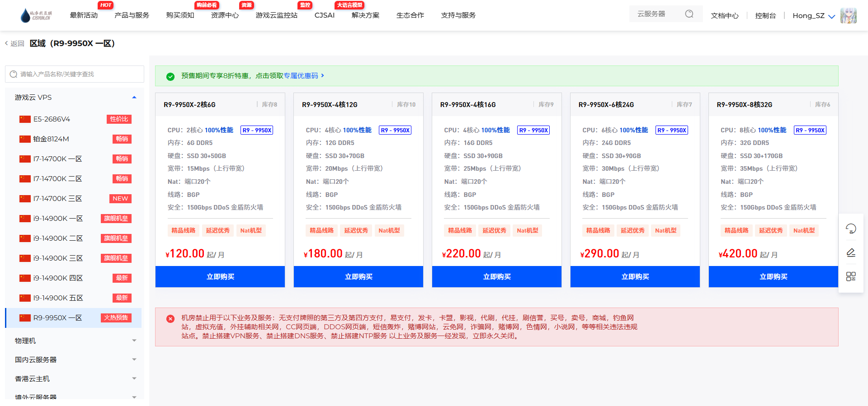
Task: Click Nat机型 tag on the 8核32G card
Action: pyautogui.click(x=804, y=231)
